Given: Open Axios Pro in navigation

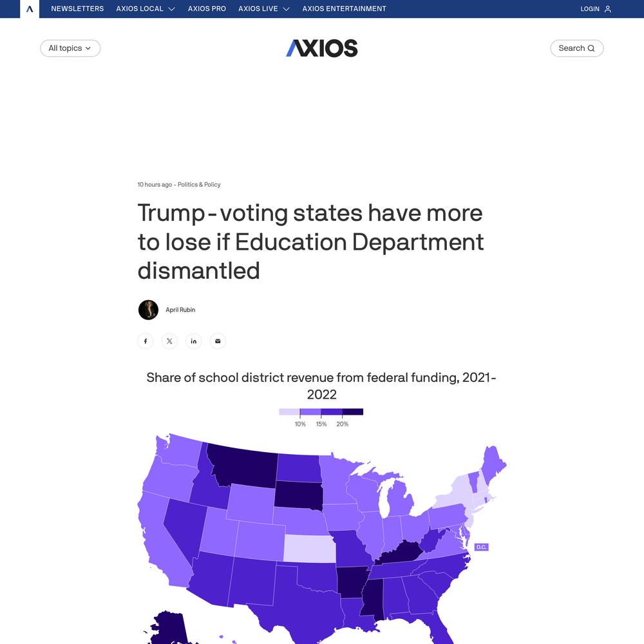Looking at the screenshot, I should [x=207, y=8].
